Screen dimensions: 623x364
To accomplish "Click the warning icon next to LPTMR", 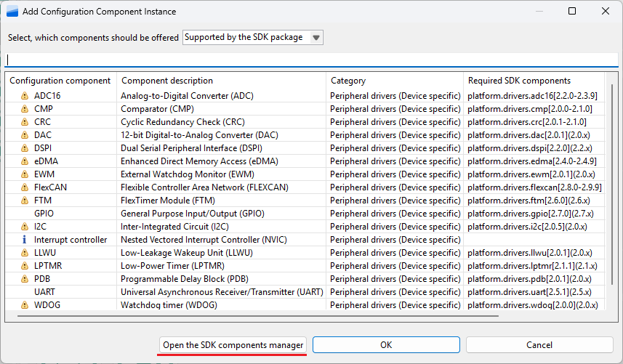I will tap(24, 266).
